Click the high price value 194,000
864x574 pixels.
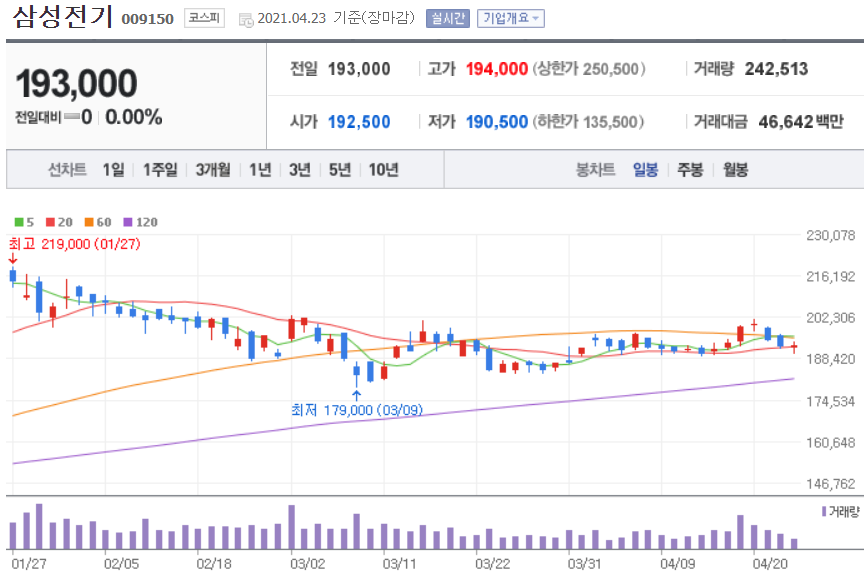coord(497,69)
